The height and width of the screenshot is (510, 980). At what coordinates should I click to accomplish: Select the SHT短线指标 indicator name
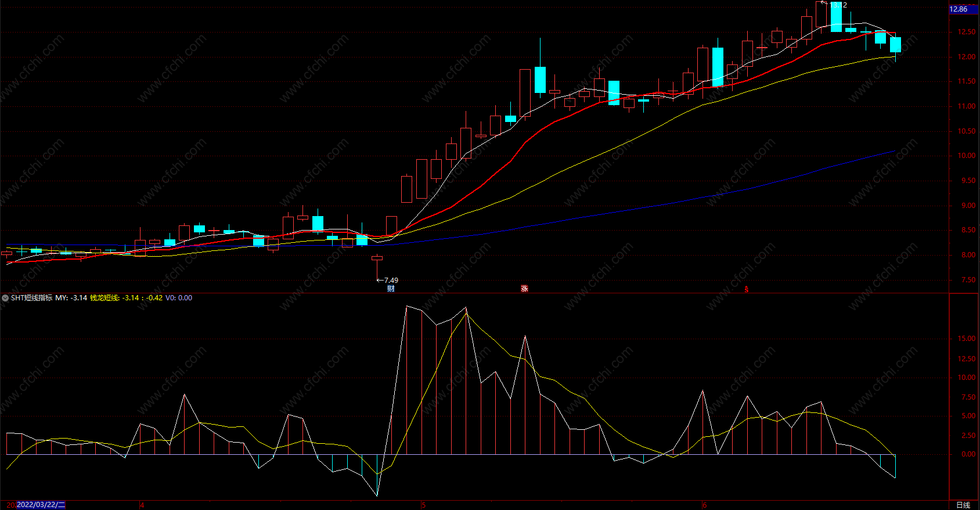pos(31,298)
